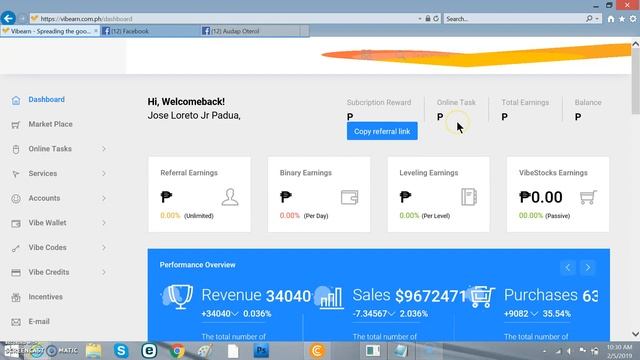640x360 pixels.
Task: Click the page vertical scrollbar thumb
Action: 636,82
